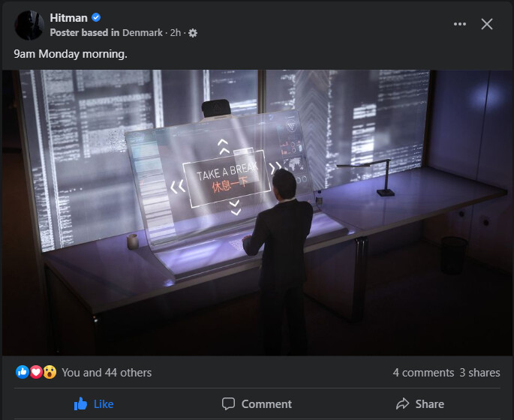Screen dimensions: 514x420
Task: Click the Denmark location text
Action: point(143,33)
